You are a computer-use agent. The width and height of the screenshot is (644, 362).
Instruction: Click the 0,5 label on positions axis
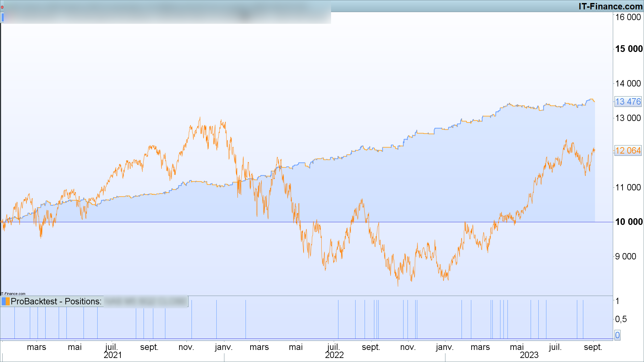(x=621, y=319)
